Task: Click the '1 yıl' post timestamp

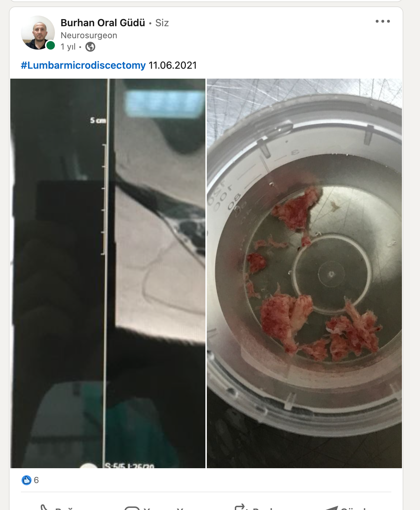Action: (x=68, y=47)
